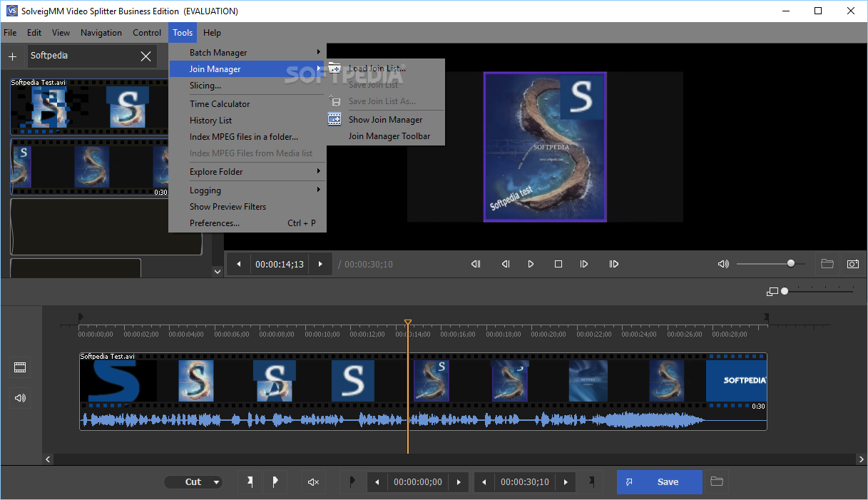868x500 pixels.
Task: Click the dark end marker flag after 00:00:30;10
Action: point(591,482)
